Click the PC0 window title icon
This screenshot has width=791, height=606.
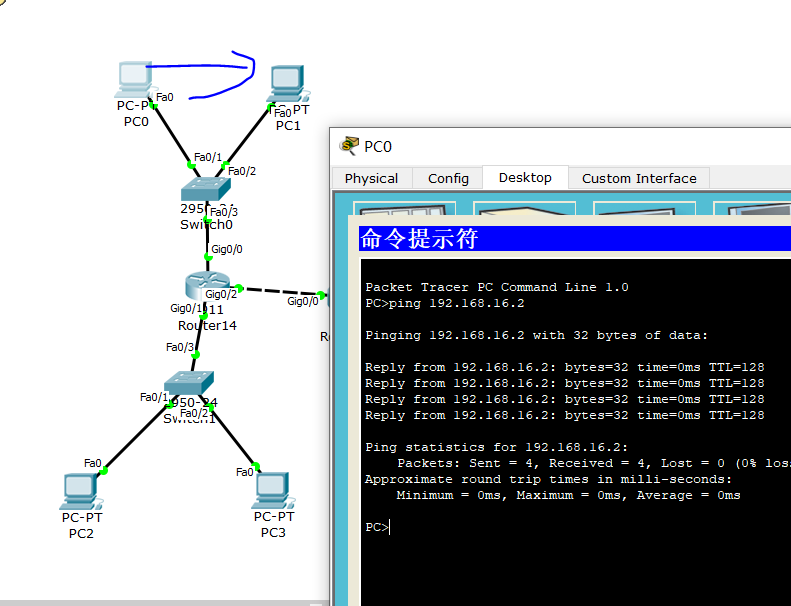pos(349,146)
